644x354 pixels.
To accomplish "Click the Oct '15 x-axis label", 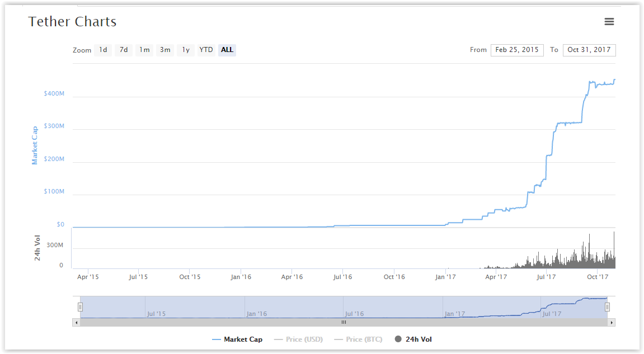I will 190,277.
